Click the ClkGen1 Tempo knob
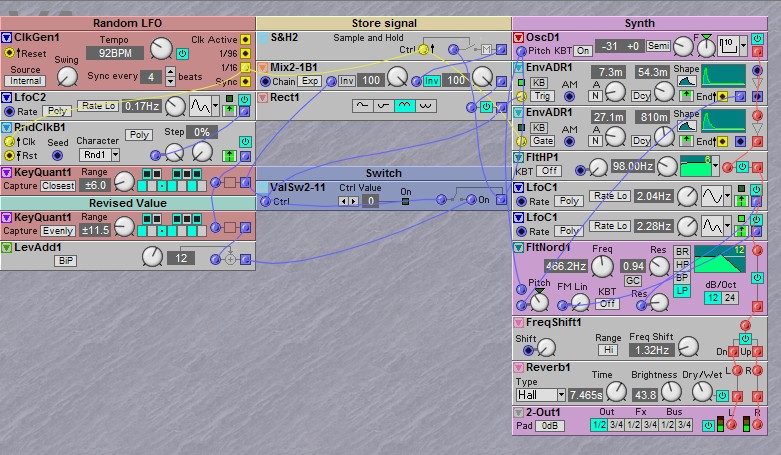781x455 pixels. [161, 47]
